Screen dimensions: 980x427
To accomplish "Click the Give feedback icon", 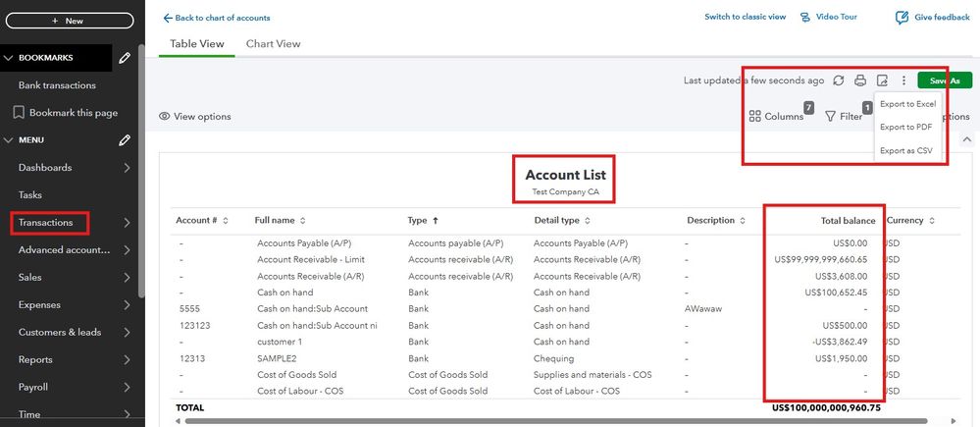I will click(x=902, y=18).
